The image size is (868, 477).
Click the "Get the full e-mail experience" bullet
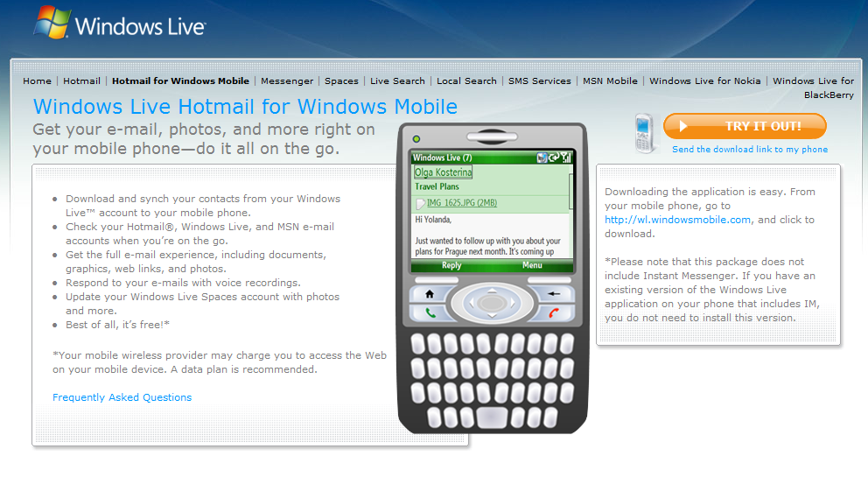pyautogui.click(x=196, y=262)
